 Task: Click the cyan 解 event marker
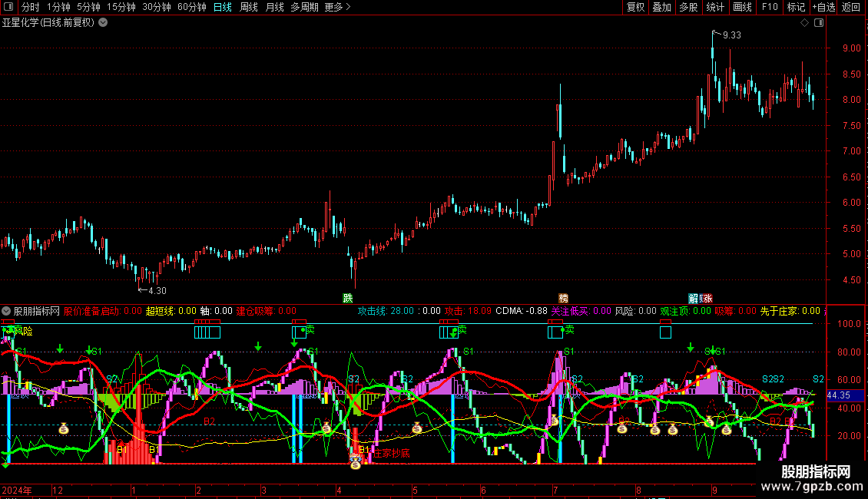694,298
